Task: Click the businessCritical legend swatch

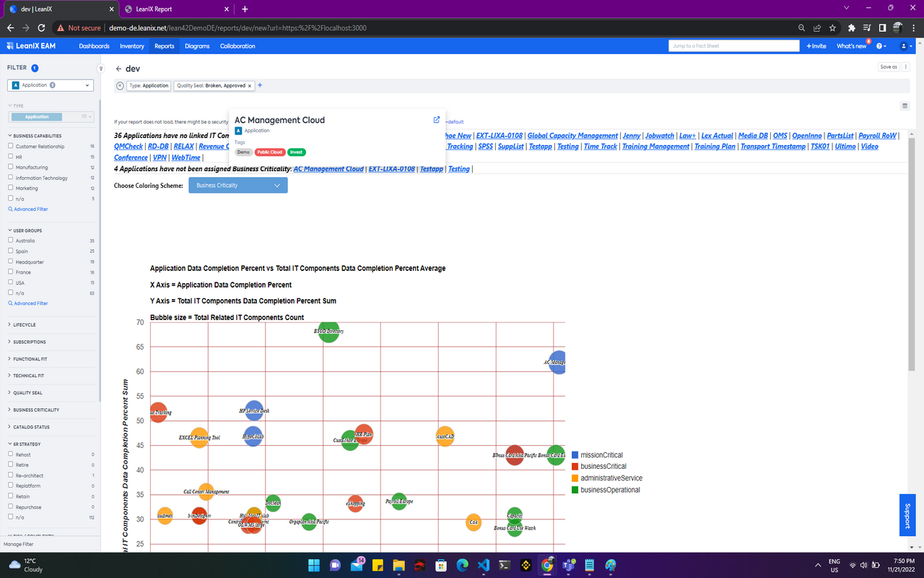Action: click(575, 467)
